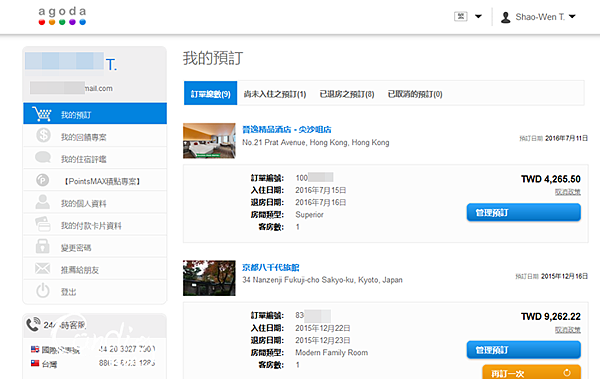This screenshot has width=600, height=379.
Task: Switch to the 訂單總數(9) tab
Action: click(x=210, y=93)
